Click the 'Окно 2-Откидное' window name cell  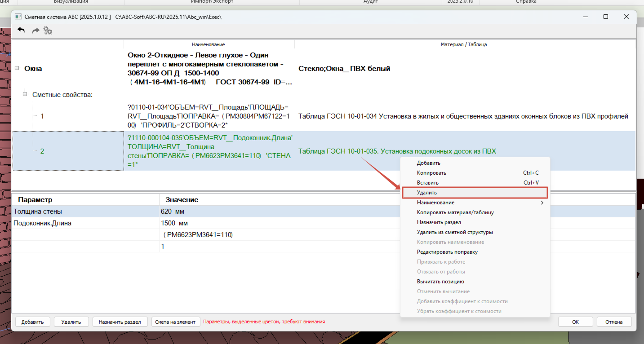coord(209,69)
